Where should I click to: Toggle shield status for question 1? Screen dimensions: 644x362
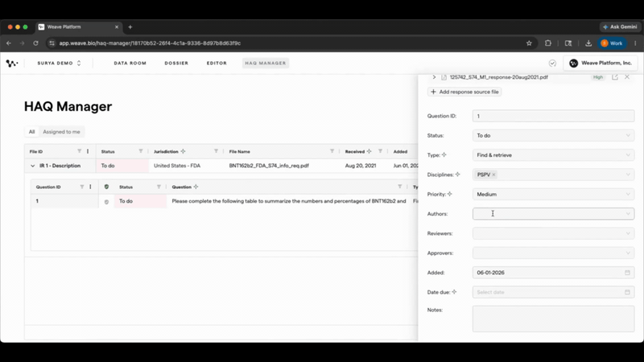pos(106,202)
